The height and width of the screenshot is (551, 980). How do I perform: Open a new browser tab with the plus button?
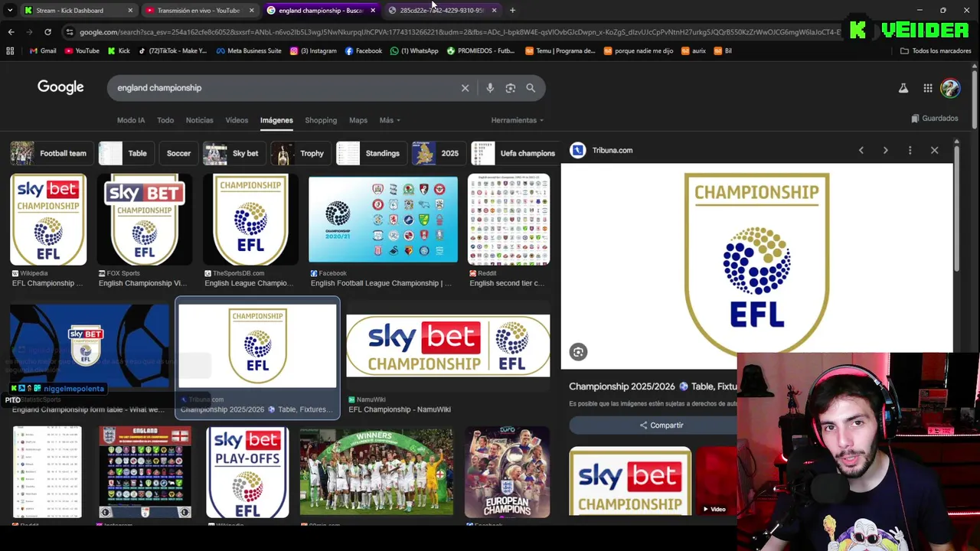pyautogui.click(x=512, y=10)
